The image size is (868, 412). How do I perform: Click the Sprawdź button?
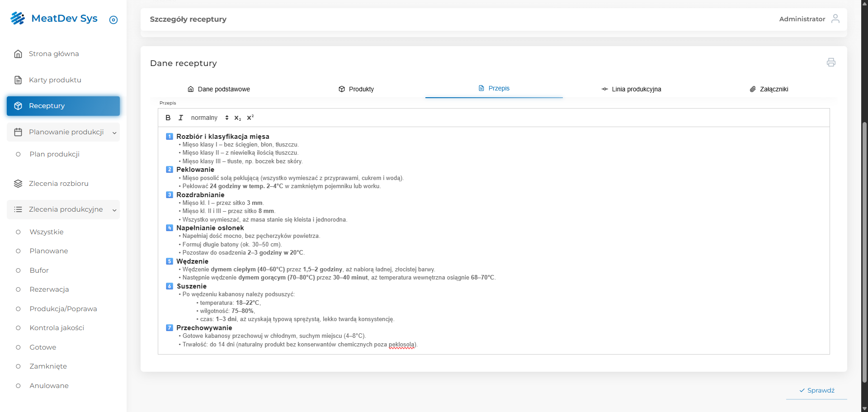[x=816, y=390]
